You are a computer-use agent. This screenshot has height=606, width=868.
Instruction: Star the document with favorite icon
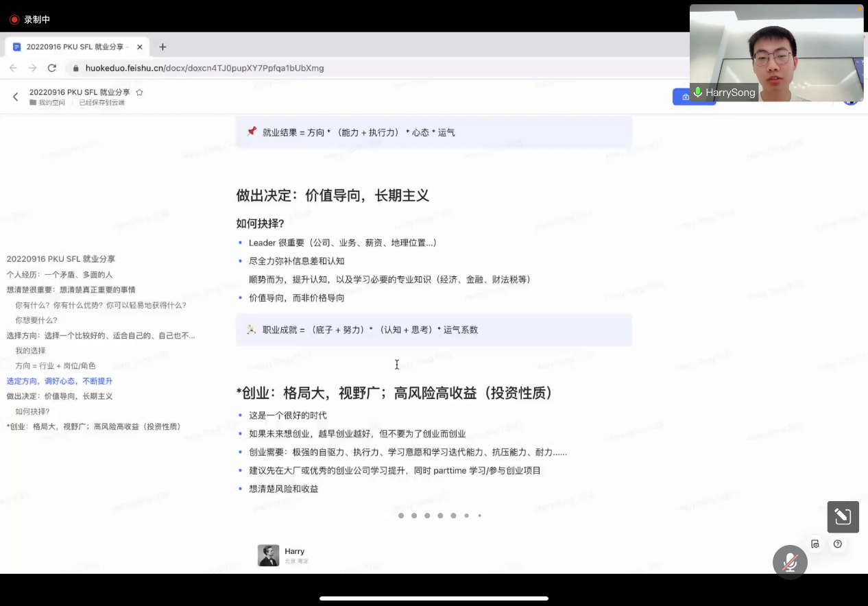(x=139, y=92)
